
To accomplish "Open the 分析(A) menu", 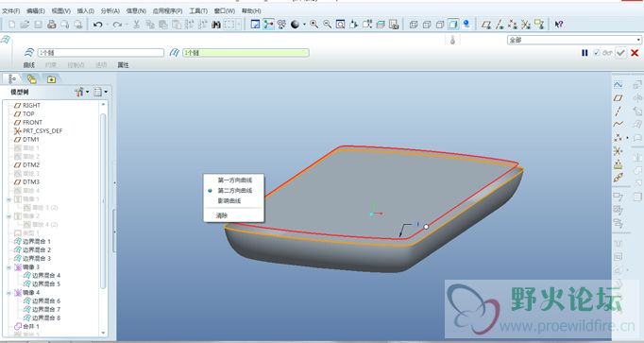I will point(110,11).
